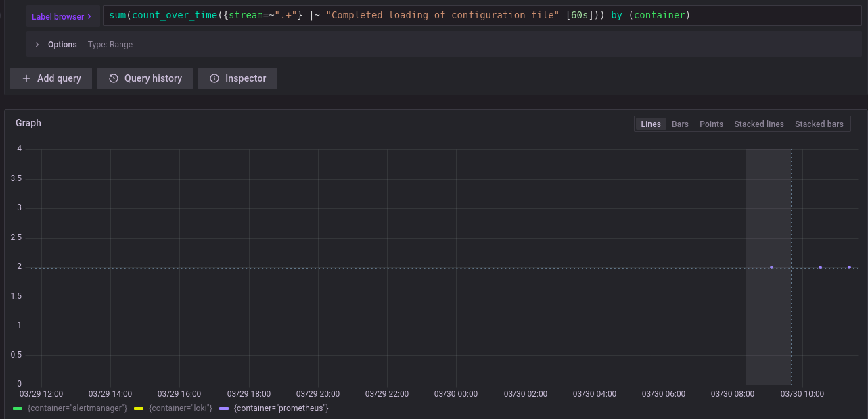Click the green alertmanager color swatch
Image resolution: width=868 pixels, height=419 pixels.
(x=18, y=408)
